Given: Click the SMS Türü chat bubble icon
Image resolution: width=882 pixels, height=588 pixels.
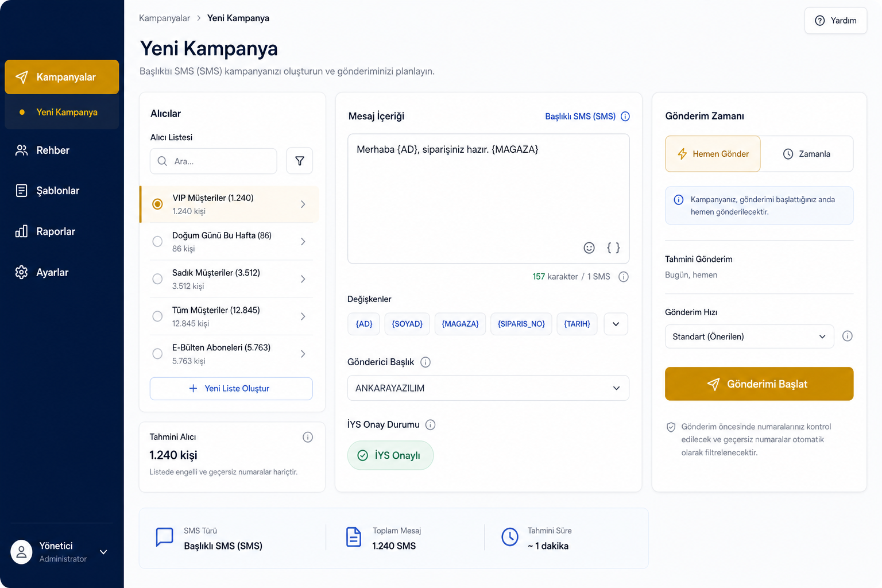Looking at the screenshot, I should tap(164, 537).
